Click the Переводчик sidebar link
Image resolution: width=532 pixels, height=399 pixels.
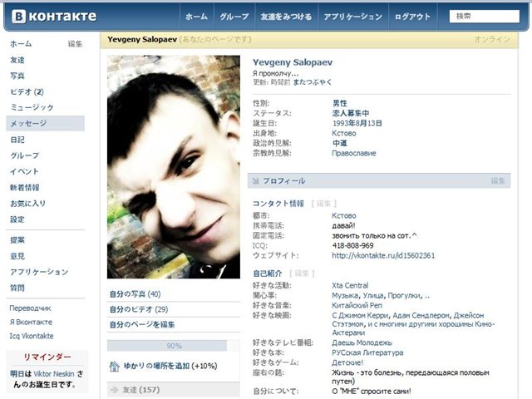coord(30,308)
